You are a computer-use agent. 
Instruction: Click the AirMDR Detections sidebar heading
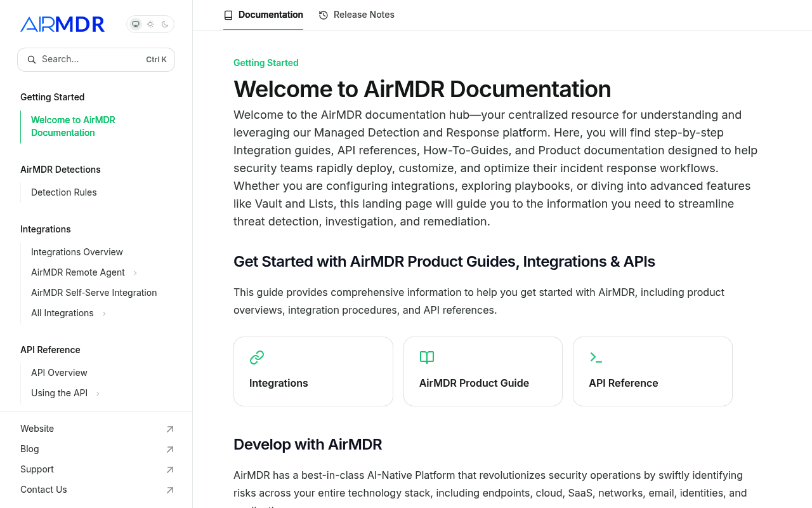pos(60,170)
